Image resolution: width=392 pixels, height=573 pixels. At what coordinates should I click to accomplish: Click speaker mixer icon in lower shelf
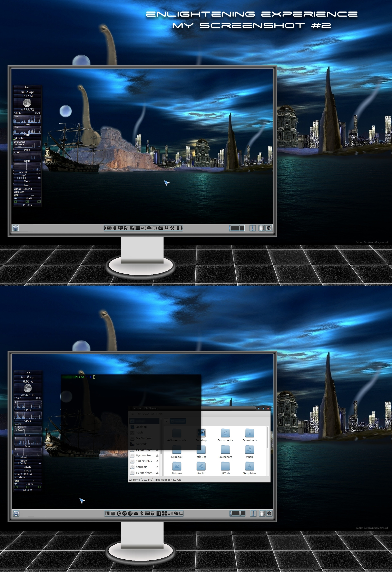(269, 513)
